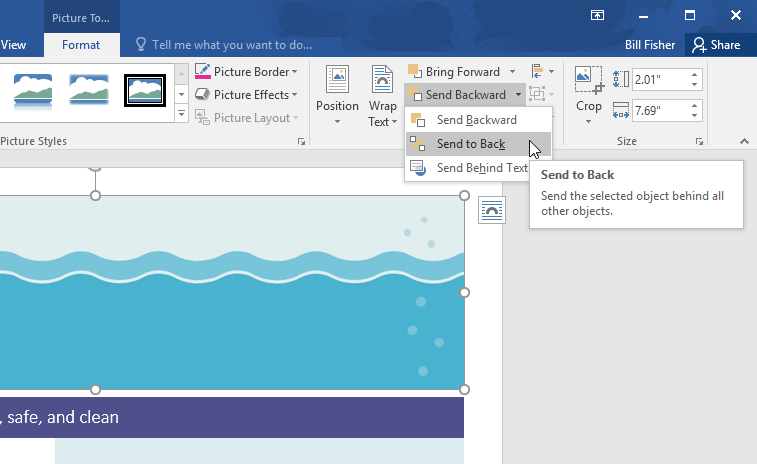The height and width of the screenshot is (464, 757).
Task: Click the Layout Options icon beside the picture
Action: click(491, 210)
